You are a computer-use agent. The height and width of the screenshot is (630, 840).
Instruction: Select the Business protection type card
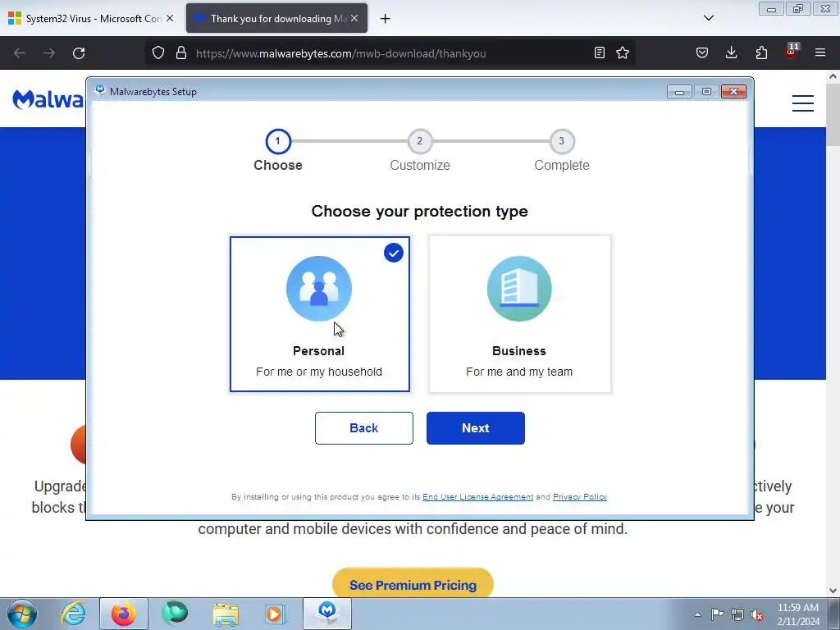pos(519,314)
